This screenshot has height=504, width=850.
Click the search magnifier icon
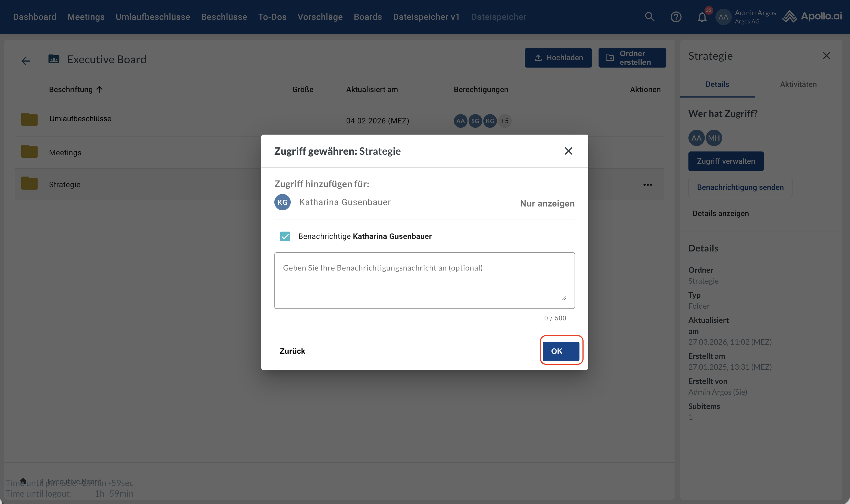coord(649,17)
